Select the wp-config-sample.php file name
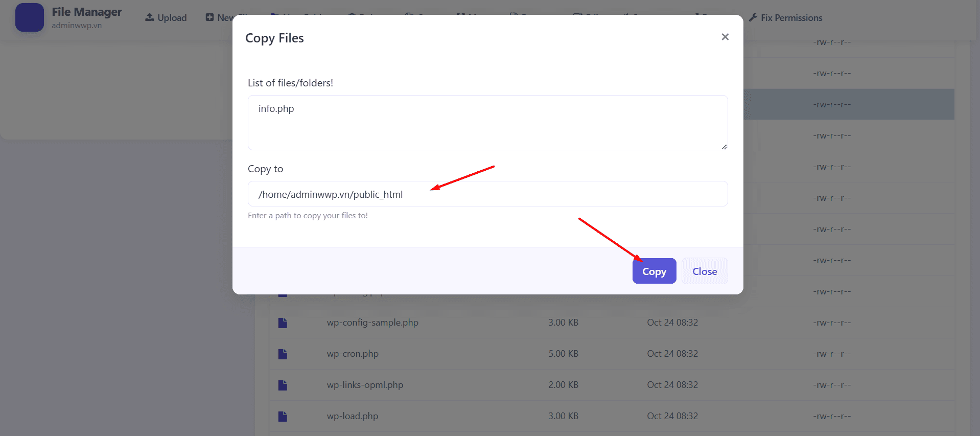The width and height of the screenshot is (980, 436). [x=372, y=323]
